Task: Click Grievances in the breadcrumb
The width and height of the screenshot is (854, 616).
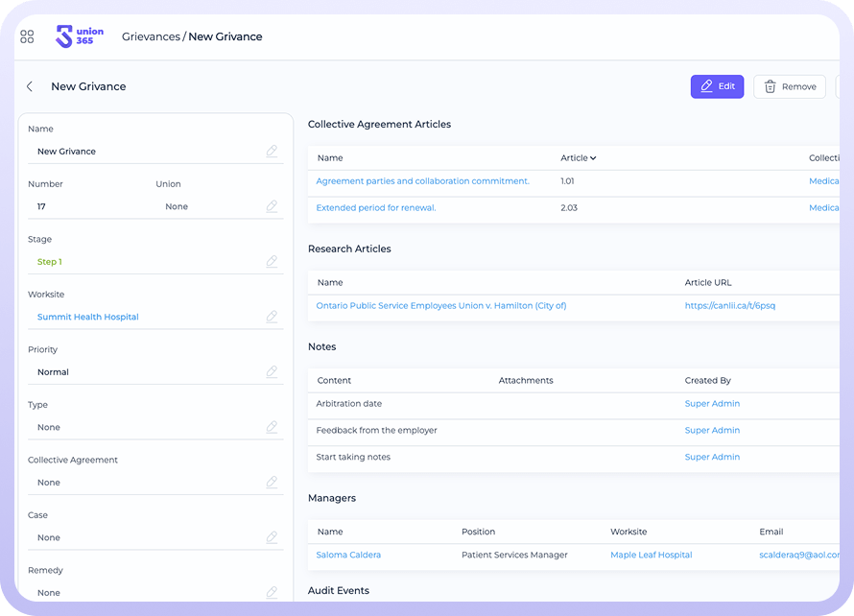Action: [x=151, y=36]
